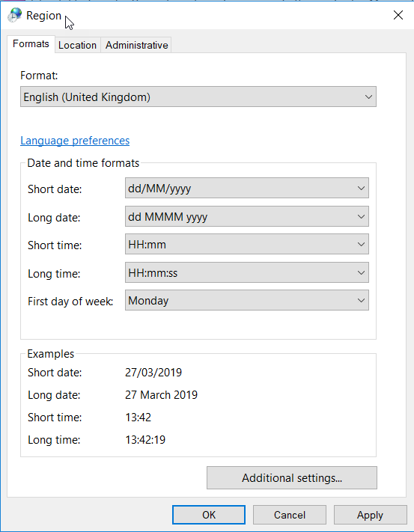This screenshot has height=532, width=414.
Task: Open the Administrative tab
Action: (136, 45)
